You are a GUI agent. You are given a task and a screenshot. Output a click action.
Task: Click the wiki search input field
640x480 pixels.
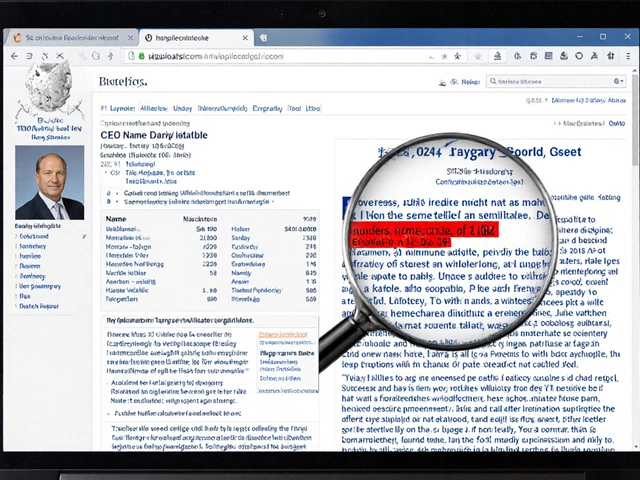click(x=555, y=81)
